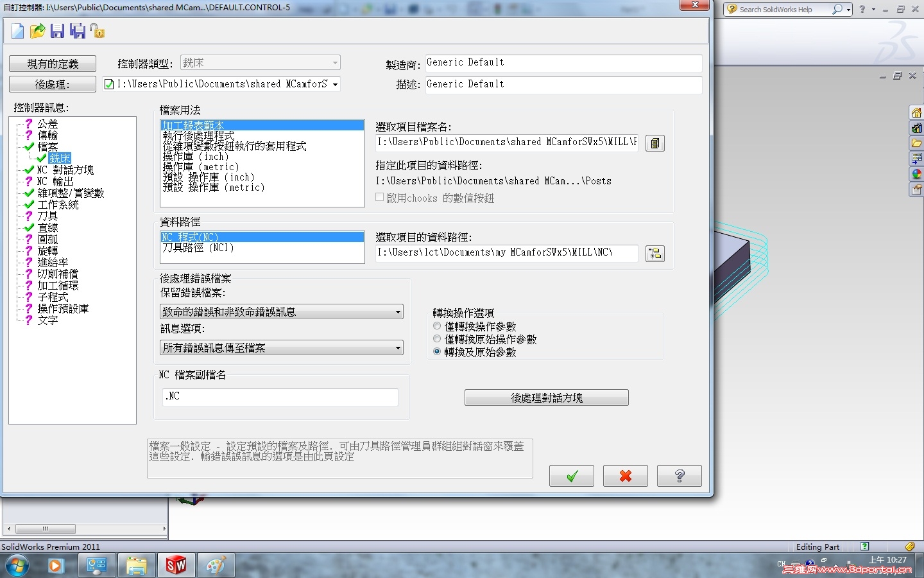Click the padlock icon in the toolbar
Screen dimensions: 924x578
point(97,31)
